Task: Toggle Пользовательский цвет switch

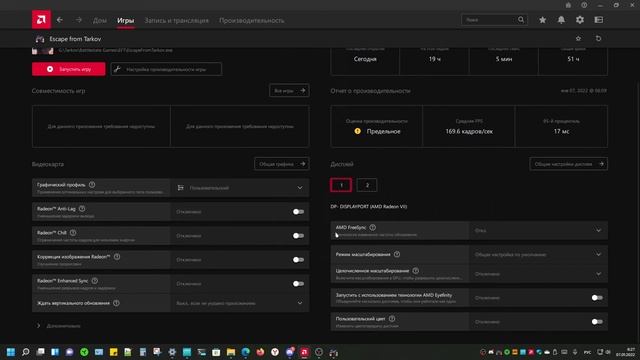Action: tap(597, 322)
